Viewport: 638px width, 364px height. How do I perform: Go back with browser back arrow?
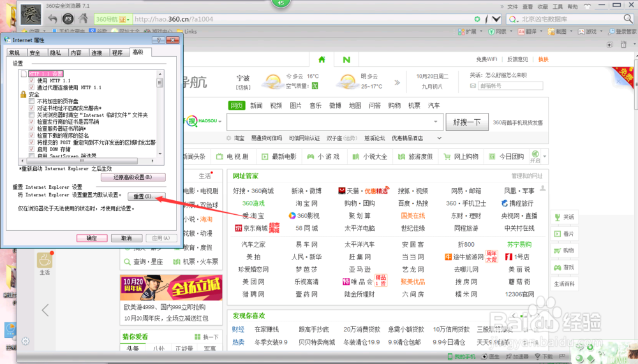52,18
